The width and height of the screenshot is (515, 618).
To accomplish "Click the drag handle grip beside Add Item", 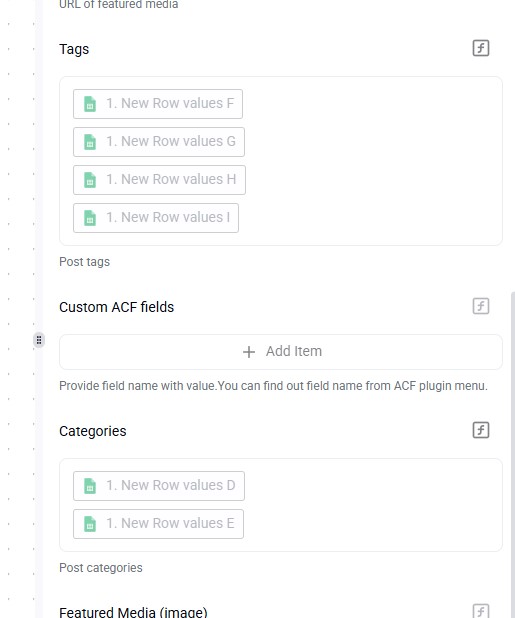I will click(39, 340).
